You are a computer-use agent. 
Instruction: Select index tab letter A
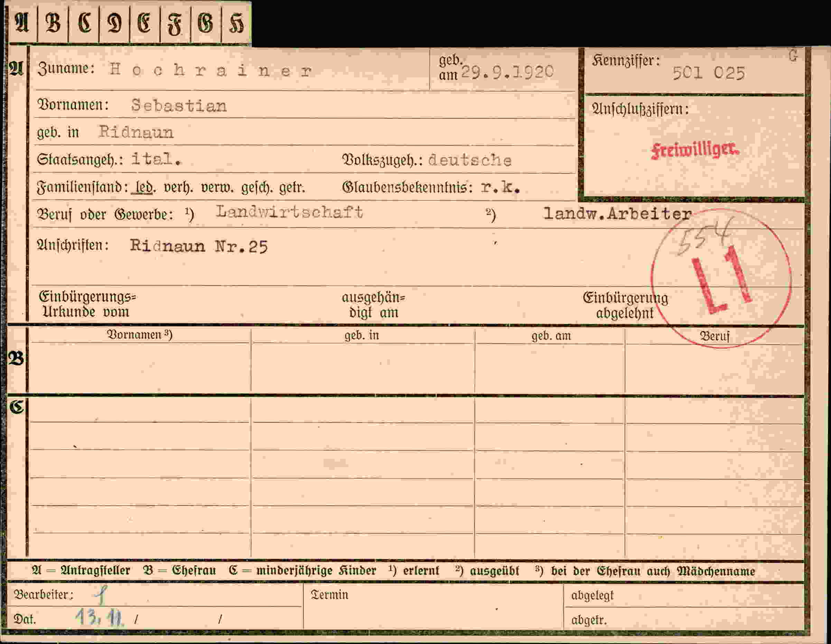coord(22,23)
